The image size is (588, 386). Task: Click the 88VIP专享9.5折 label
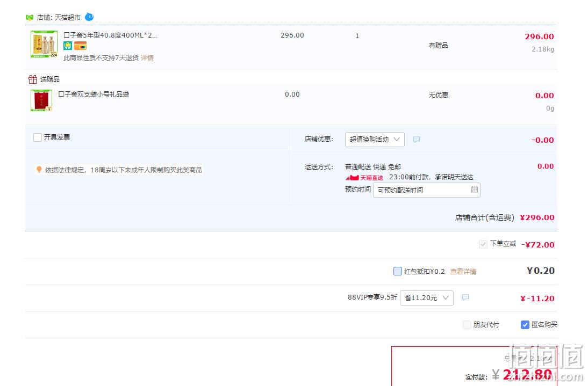[372, 297]
